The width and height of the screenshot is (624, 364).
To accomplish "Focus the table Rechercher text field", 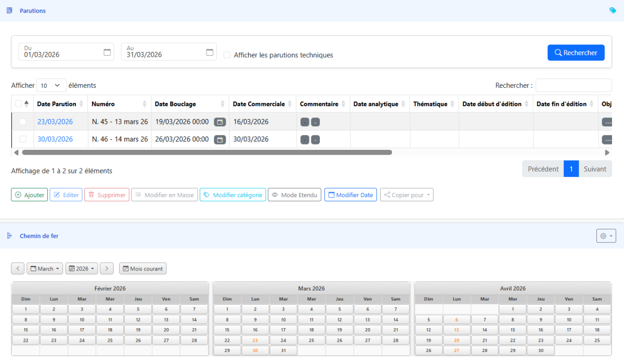I will [574, 85].
